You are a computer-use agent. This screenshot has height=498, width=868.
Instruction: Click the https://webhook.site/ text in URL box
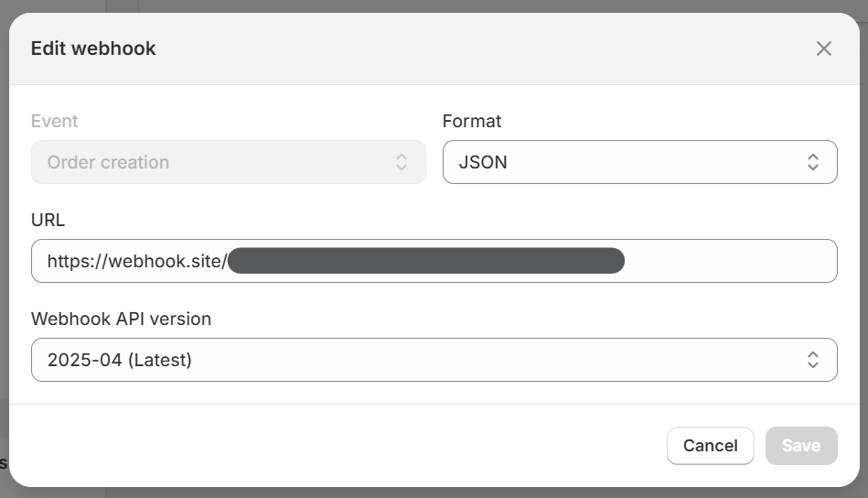tap(136, 262)
